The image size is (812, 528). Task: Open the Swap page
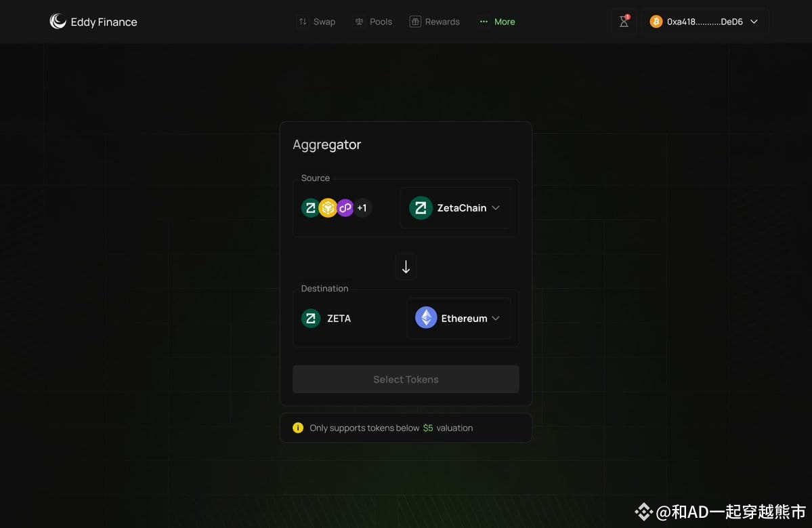tap(317, 22)
